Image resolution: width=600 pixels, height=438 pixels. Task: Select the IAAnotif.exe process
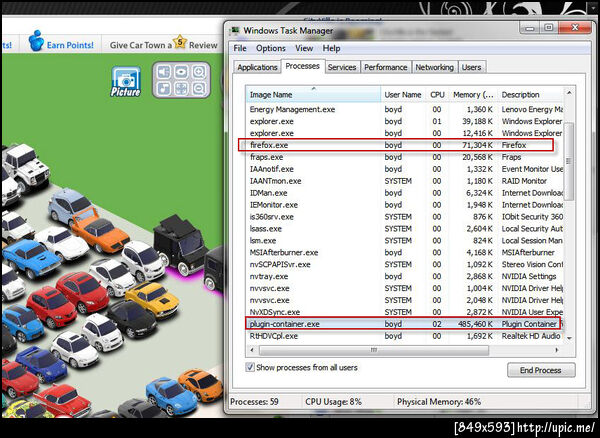404,169
